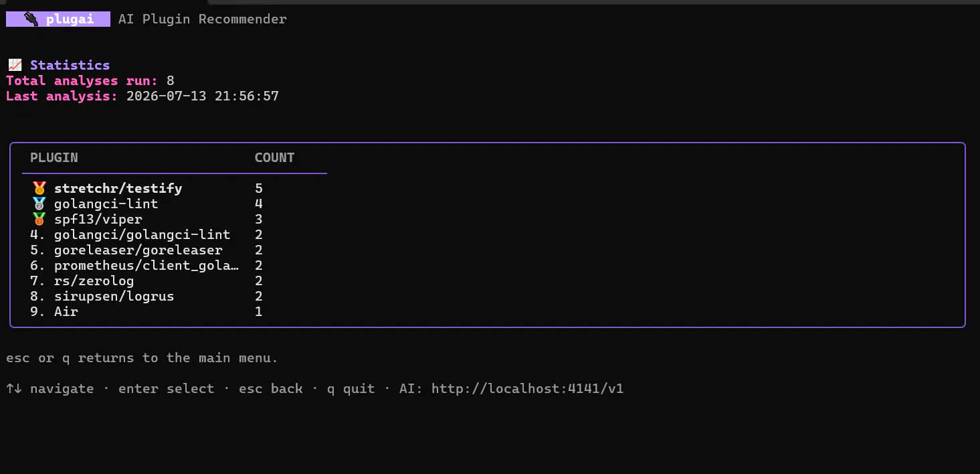Click the gold medal icon beside stretchr/testify
Image resolution: width=980 pixels, height=474 pixels.
39,188
